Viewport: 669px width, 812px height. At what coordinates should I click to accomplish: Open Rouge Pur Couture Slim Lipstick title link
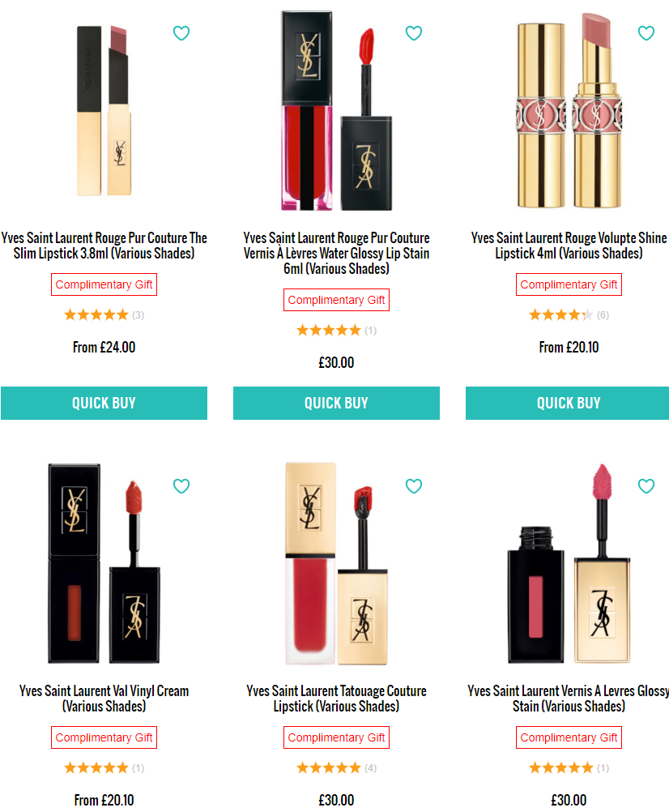[104, 246]
